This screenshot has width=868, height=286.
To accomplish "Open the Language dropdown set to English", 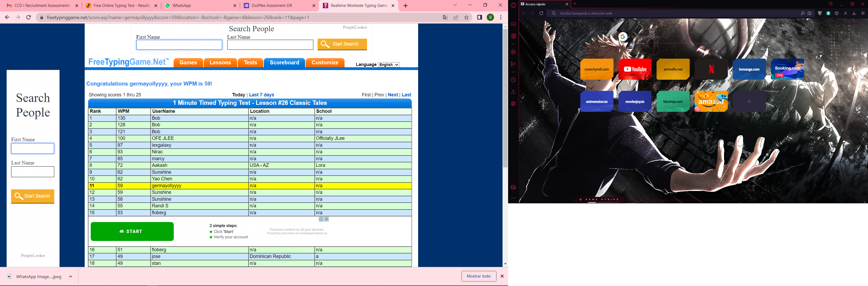I will 388,65.
